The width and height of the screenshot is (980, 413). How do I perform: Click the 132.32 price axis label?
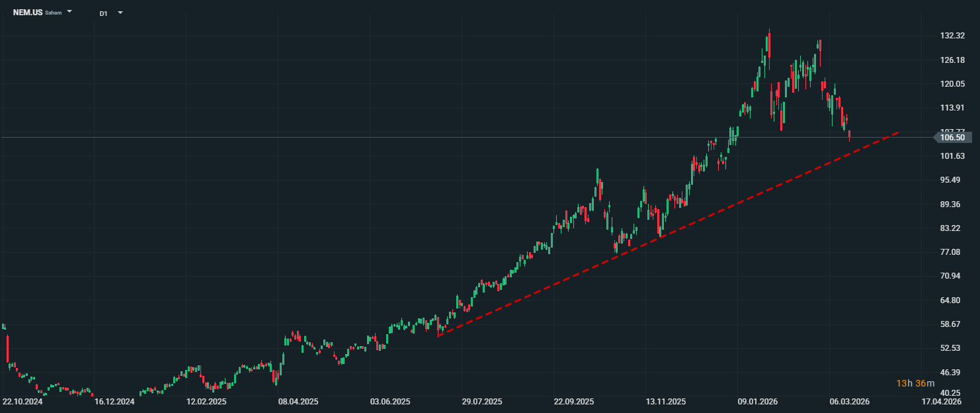[x=952, y=36]
